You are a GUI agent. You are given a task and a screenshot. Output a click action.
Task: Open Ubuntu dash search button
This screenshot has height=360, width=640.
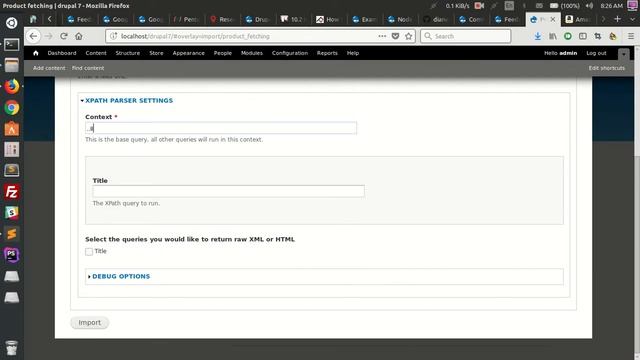point(11,23)
